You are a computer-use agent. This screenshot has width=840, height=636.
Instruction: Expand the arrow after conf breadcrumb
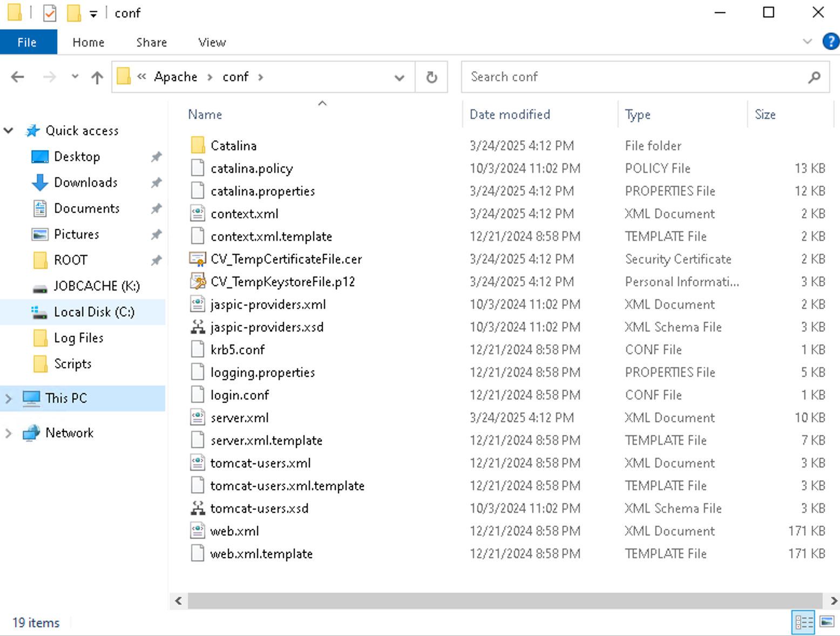pos(261,77)
